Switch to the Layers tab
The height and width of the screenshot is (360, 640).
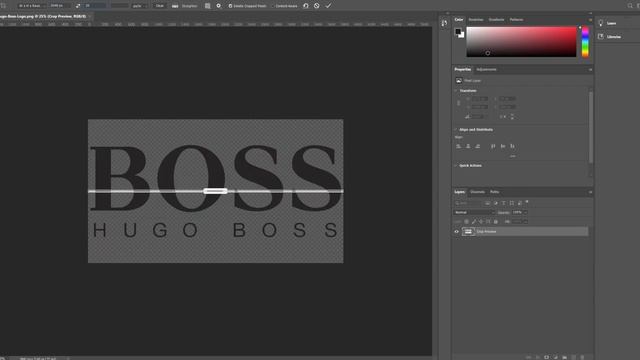tap(460, 192)
